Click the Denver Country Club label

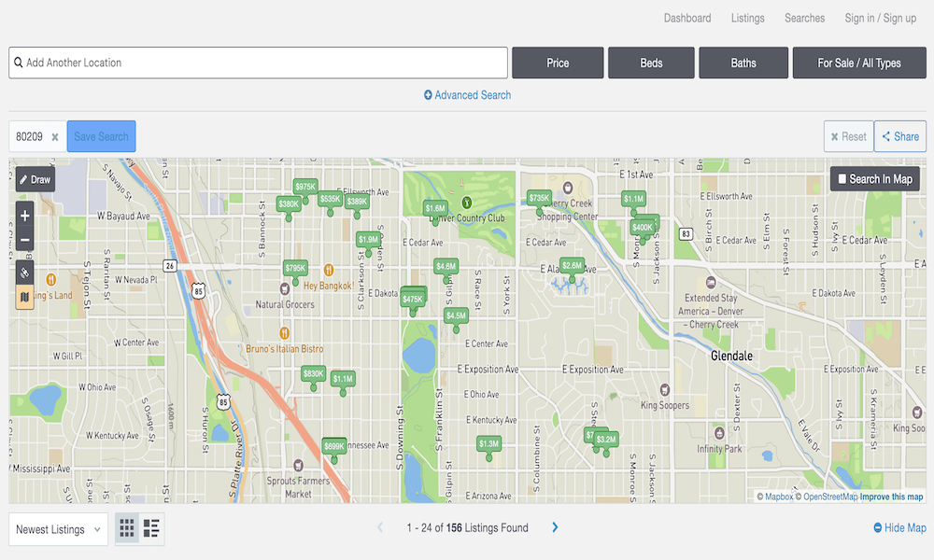tap(468, 217)
